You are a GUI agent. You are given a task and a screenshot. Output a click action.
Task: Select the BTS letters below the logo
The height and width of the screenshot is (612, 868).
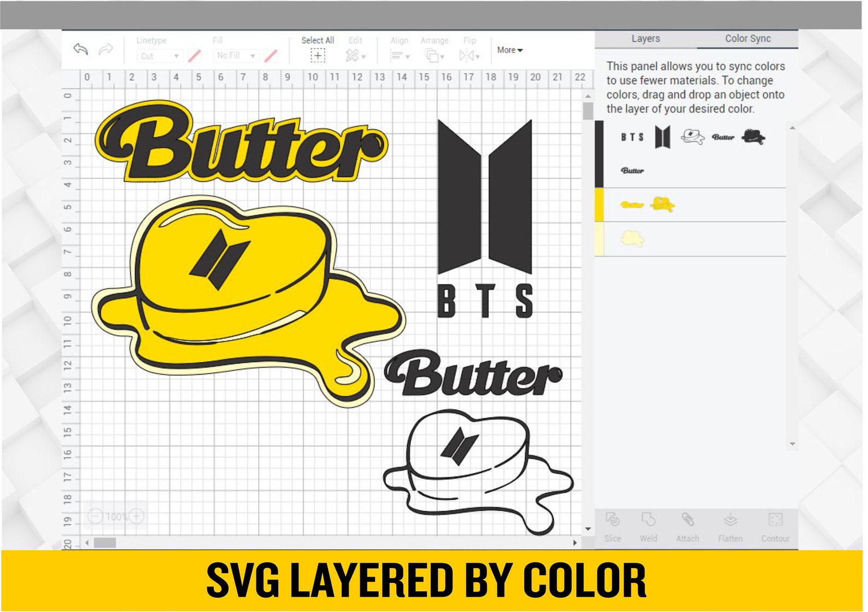point(485,301)
